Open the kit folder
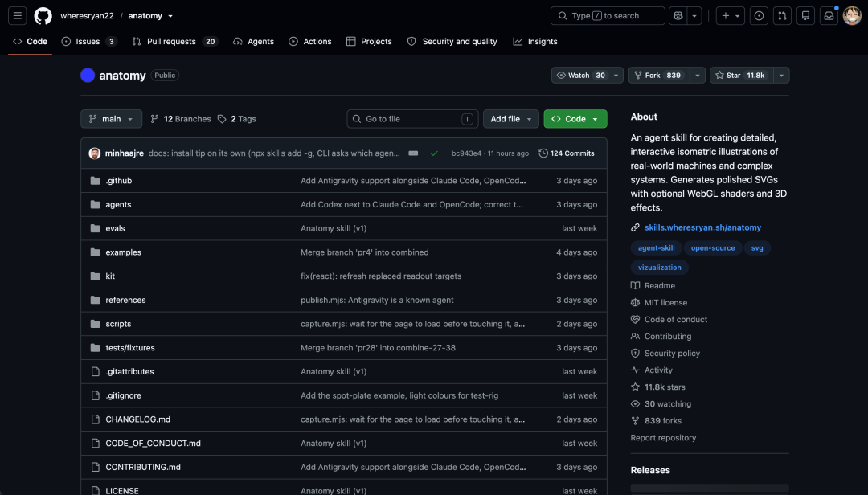This screenshot has width=868, height=495. pyautogui.click(x=110, y=276)
